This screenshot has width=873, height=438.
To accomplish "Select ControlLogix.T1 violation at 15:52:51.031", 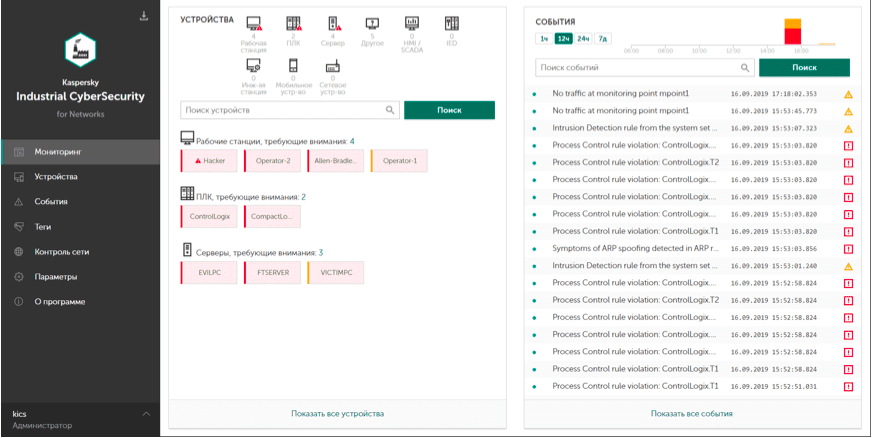I will [693, 386].
